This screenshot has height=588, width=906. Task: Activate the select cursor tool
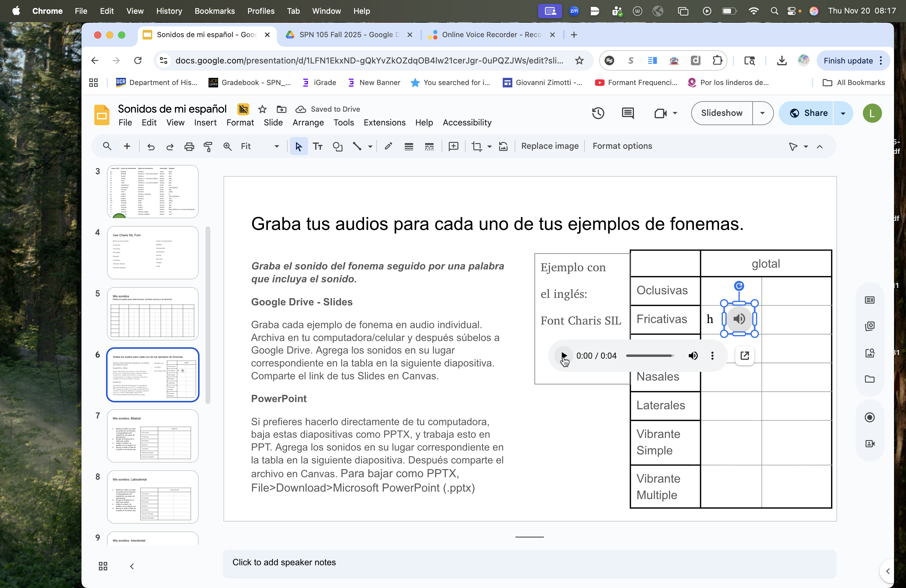(x=298, y=146)
